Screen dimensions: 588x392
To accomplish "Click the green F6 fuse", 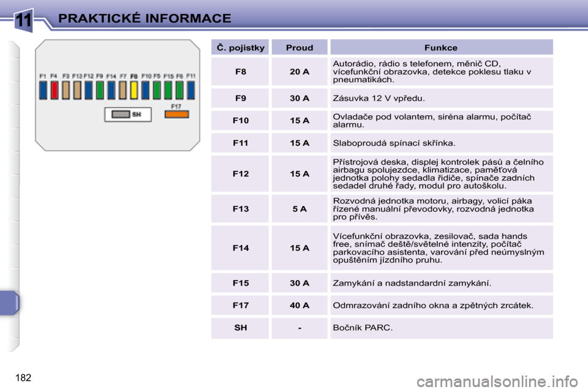I will [x=179, y=91].
